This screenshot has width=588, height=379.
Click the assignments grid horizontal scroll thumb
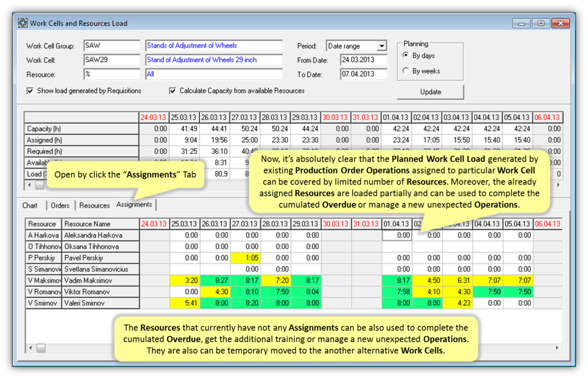click(x=41, y=348)
